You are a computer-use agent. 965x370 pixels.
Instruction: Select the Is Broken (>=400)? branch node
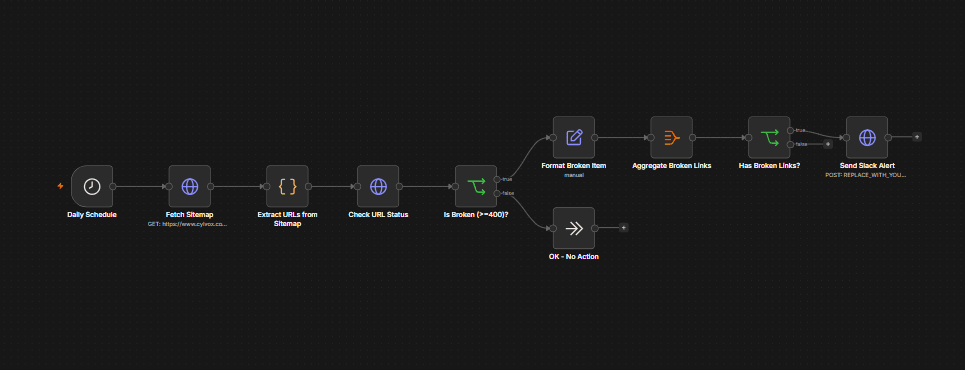tap(476, 186)
